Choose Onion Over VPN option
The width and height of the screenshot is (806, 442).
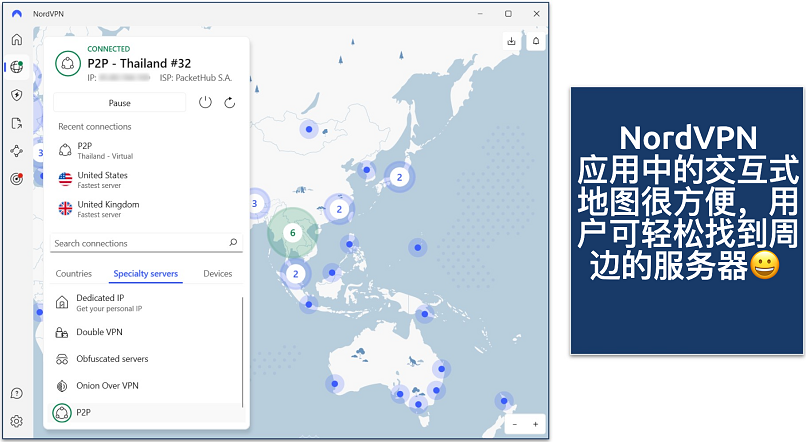tap(145, 385)
